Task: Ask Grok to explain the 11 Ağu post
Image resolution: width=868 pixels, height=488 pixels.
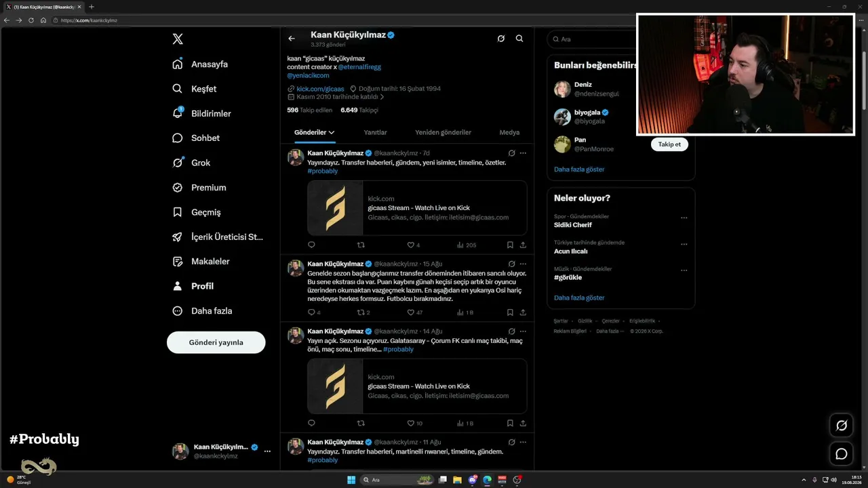Action: [512, 442]
